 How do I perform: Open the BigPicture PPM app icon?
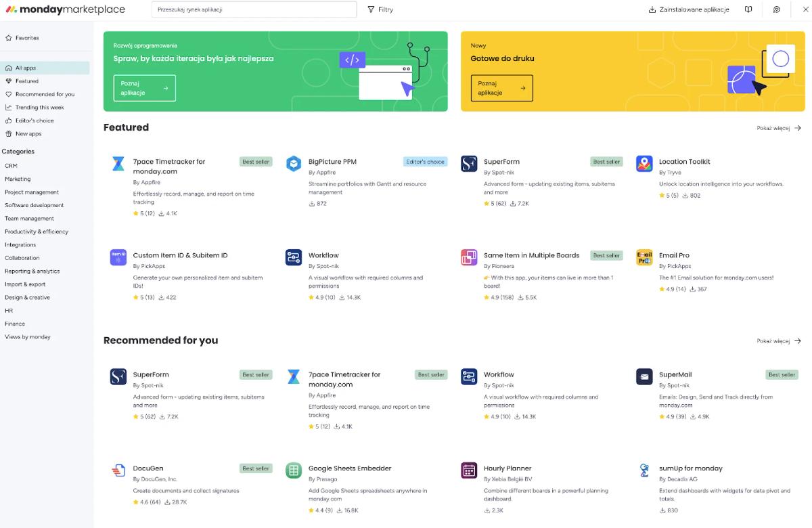pos(294,164)
